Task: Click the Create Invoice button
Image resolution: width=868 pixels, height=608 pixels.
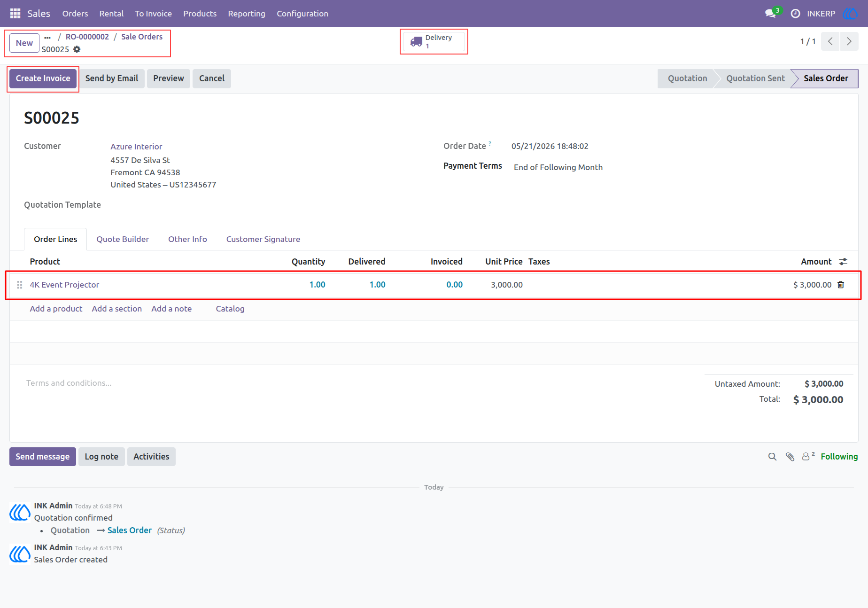Action: (43, 78)
